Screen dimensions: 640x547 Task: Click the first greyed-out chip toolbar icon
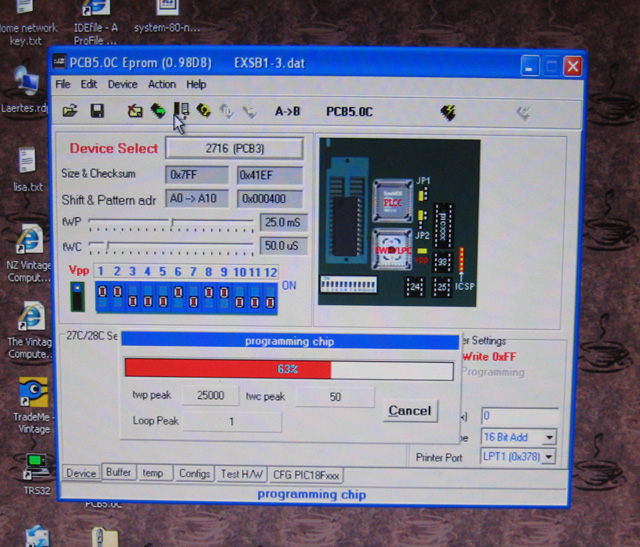[227, 111]
